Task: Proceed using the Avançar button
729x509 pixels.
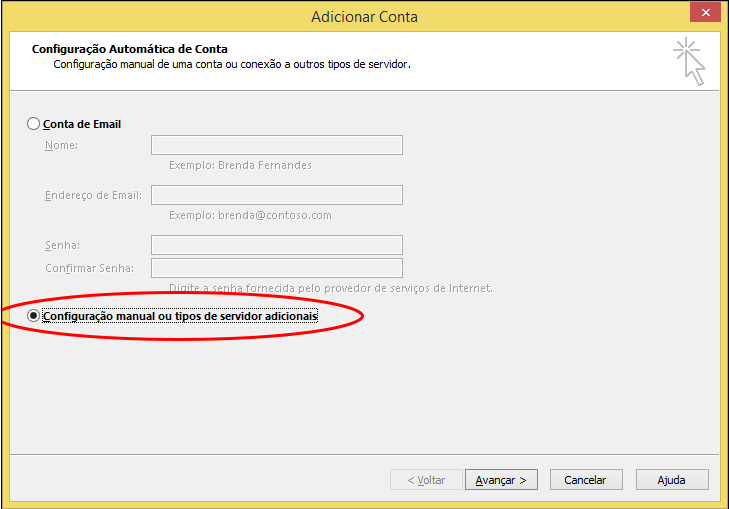Action: coord(501,480)
